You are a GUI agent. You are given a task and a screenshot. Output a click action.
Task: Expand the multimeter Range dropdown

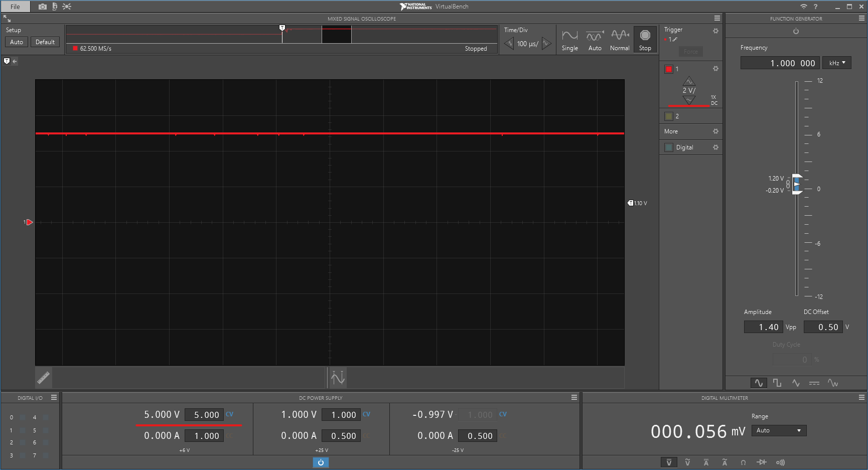[x=779, y=430]
